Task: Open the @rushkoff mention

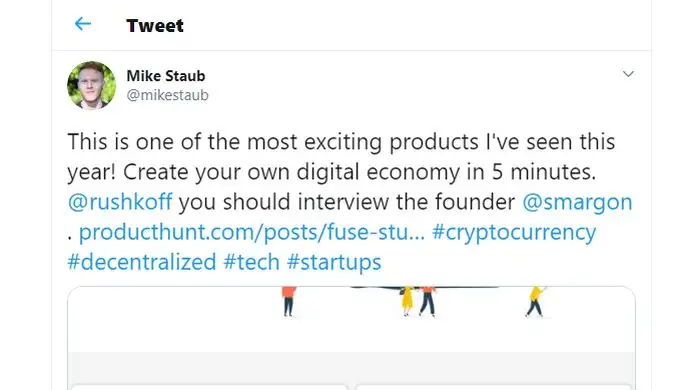Action: pos(120,202)
